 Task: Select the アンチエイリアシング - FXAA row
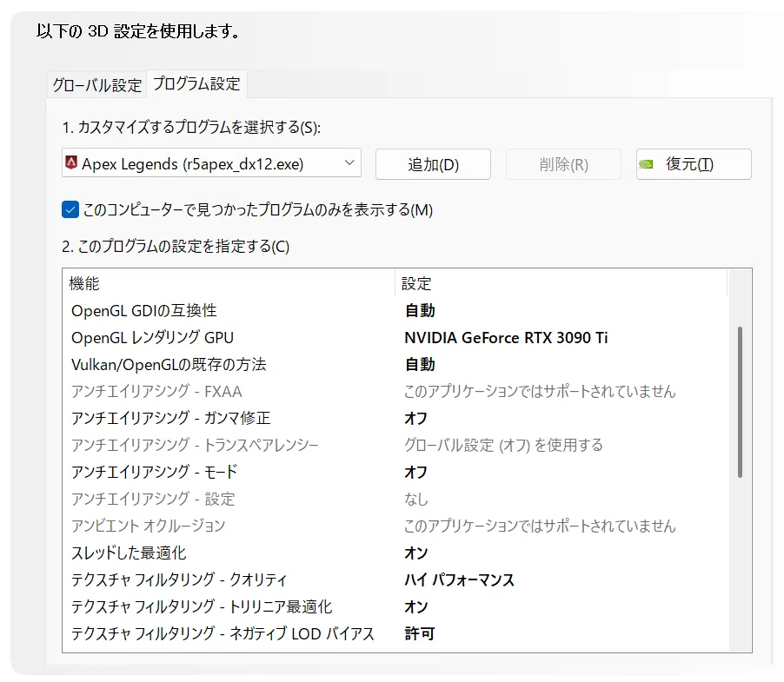(395, 391)
